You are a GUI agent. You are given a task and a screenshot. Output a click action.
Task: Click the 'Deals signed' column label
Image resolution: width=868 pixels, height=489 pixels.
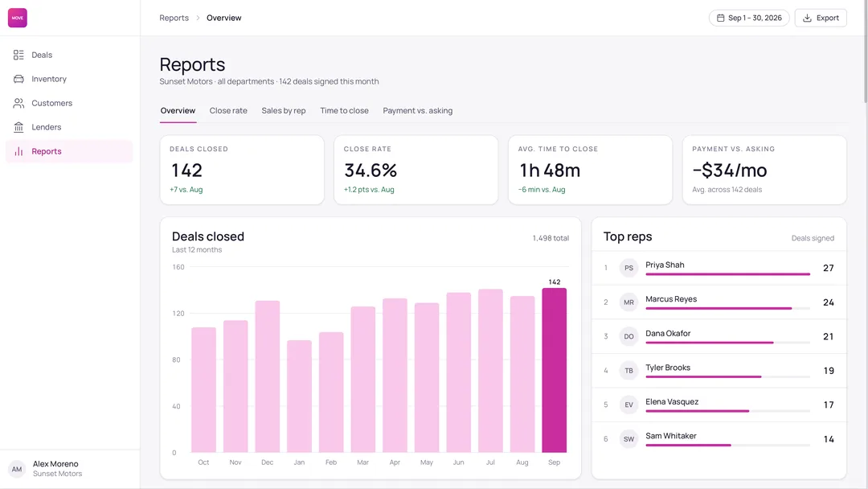(812, 238)
